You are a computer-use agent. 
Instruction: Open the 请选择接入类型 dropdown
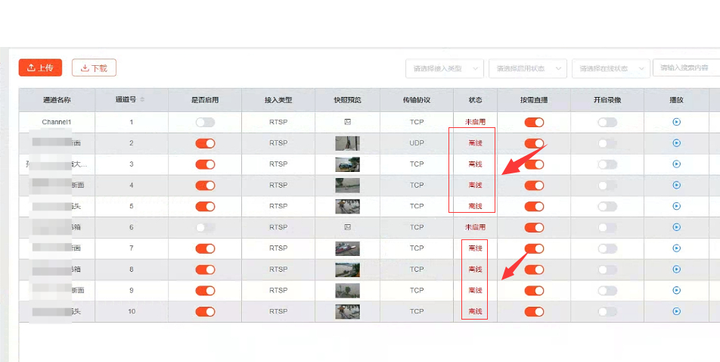point(444,68)
